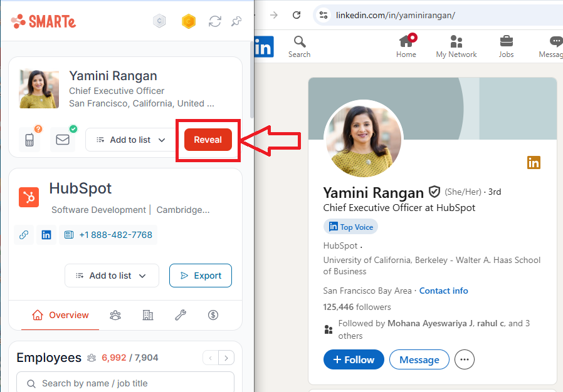Image resolution: width=563 pixels, height=392 pixels.
Task: Click the grey credit coin icon
Action: 159,21
